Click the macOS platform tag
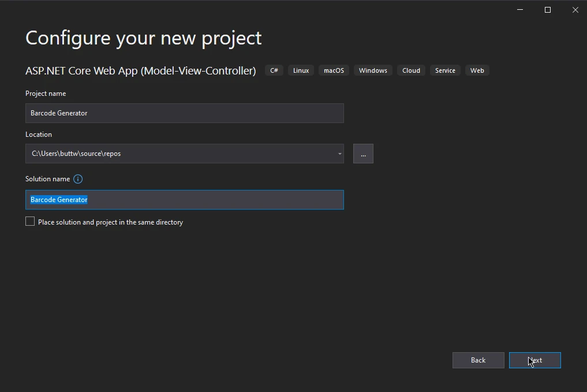This screenshot has height=392, width=587. click(x=334, y=70)
